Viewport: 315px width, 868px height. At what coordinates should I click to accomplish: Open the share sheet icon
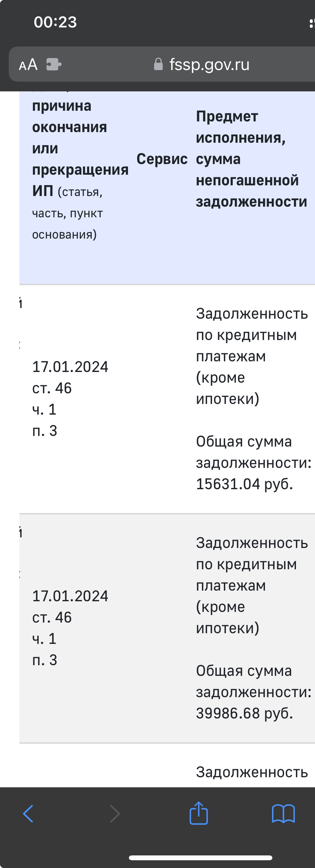click(199, 813)
